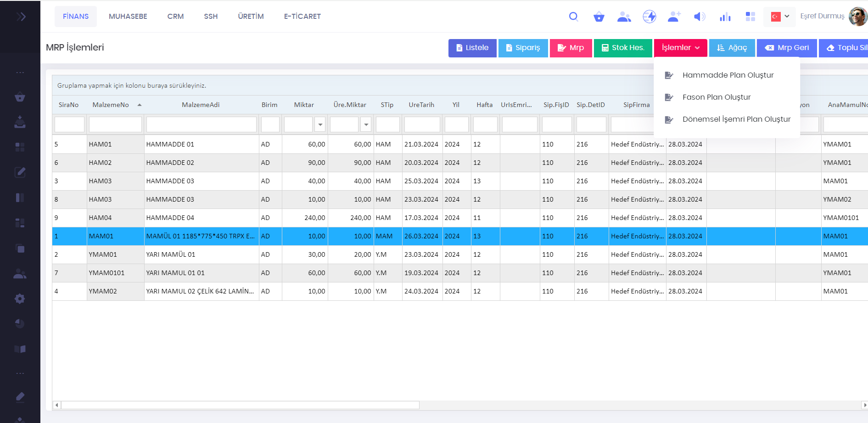Image resolution: width=868 pixels, height=423 pixels.
Task: Click the speaker announcements icon
Action: pos(699,17)
